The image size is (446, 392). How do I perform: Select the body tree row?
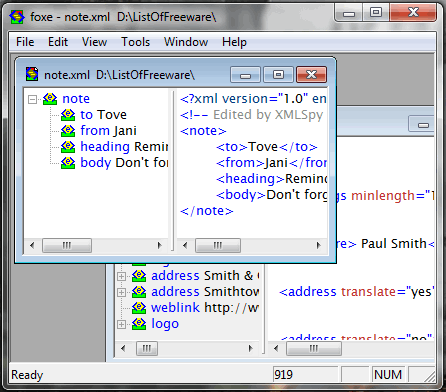(x=124, y=163)
